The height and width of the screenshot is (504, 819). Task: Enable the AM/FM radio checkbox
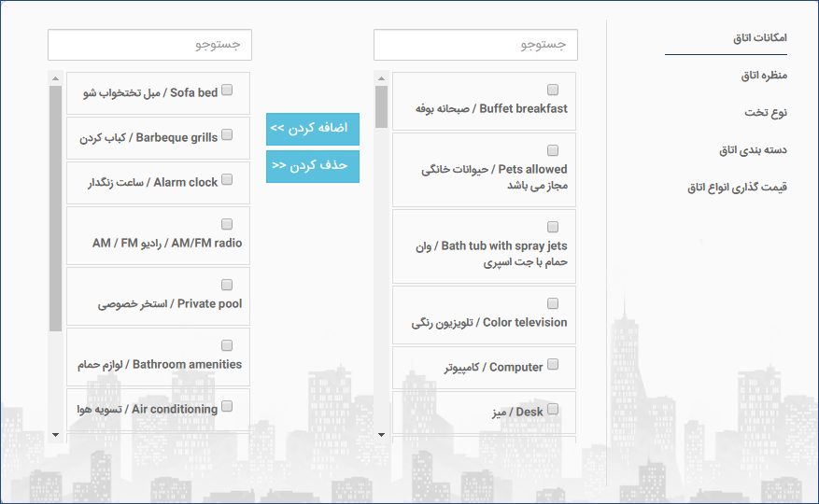227,224
